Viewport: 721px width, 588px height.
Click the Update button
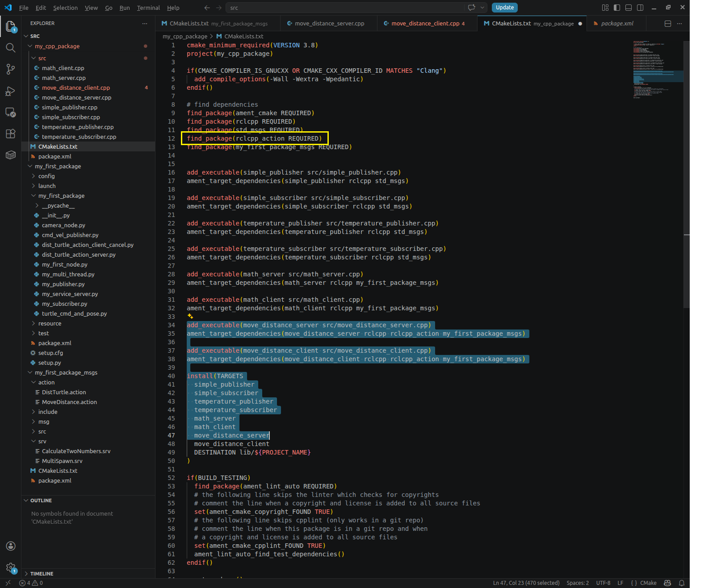pos(505,8)
